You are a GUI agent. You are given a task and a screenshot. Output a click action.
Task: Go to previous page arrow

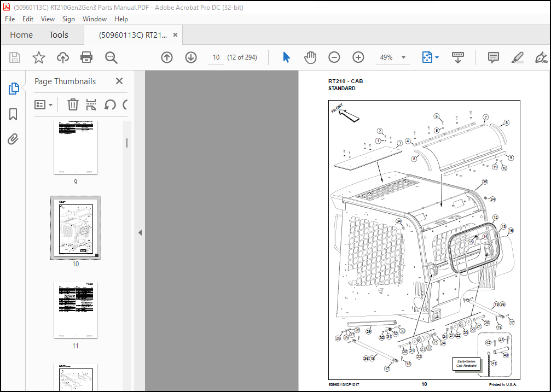pos(166,57)
